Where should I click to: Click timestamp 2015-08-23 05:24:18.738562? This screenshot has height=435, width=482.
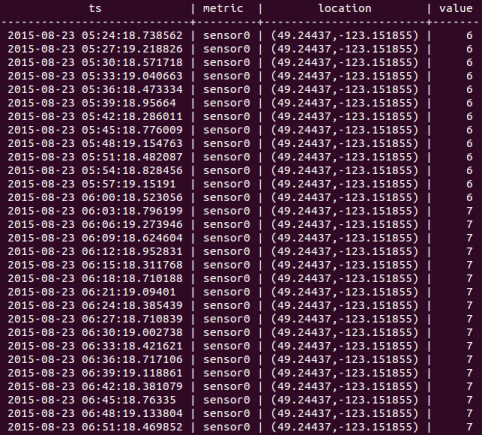coord(95,35)
